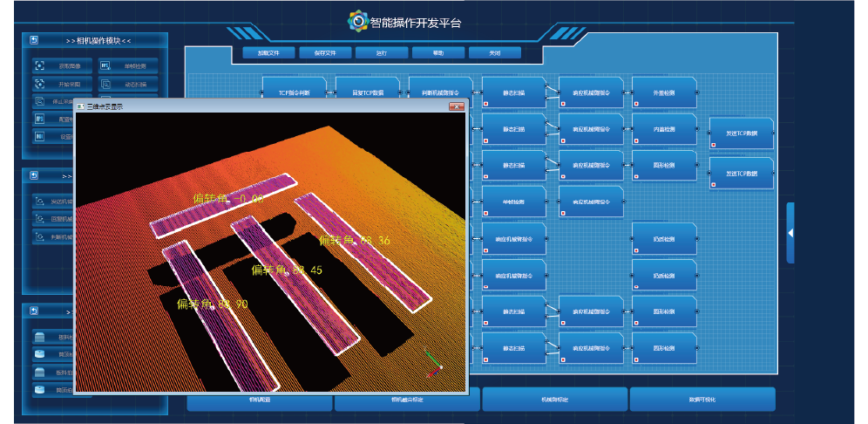The image size is (868, 424).
Task: Open the 数据可视化 tab
Action: tap(702, 400)
